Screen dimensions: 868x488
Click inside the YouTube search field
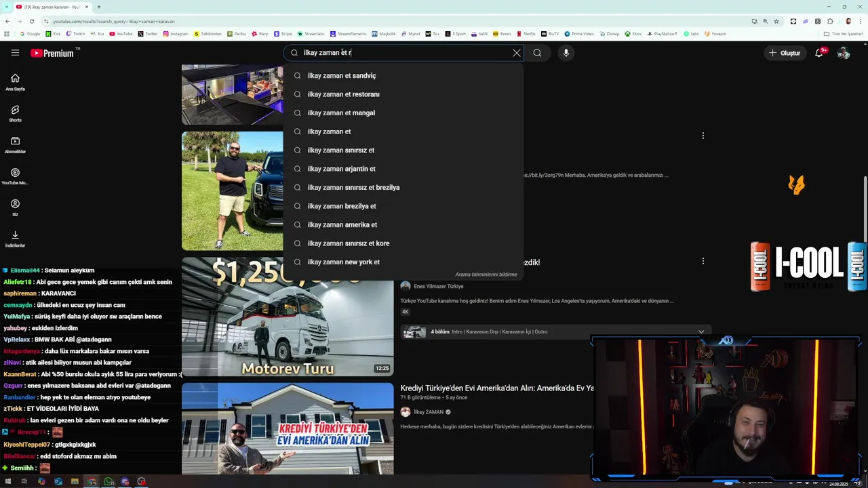tap(403, 53)
